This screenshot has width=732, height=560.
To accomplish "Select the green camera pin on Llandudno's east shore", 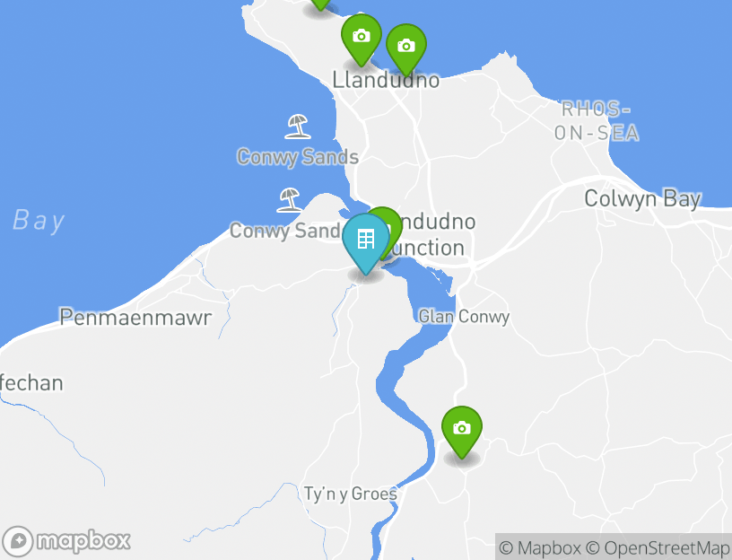I will coord(406,49).
